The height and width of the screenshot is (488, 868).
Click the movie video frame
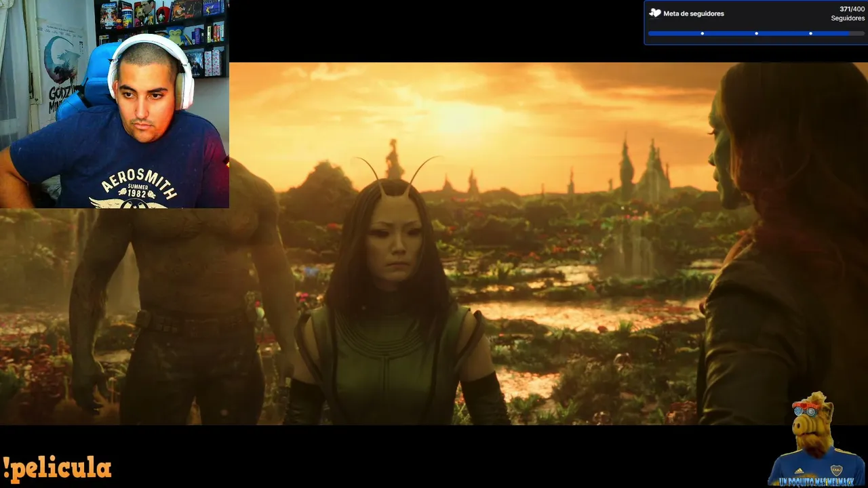pos(434,244)
